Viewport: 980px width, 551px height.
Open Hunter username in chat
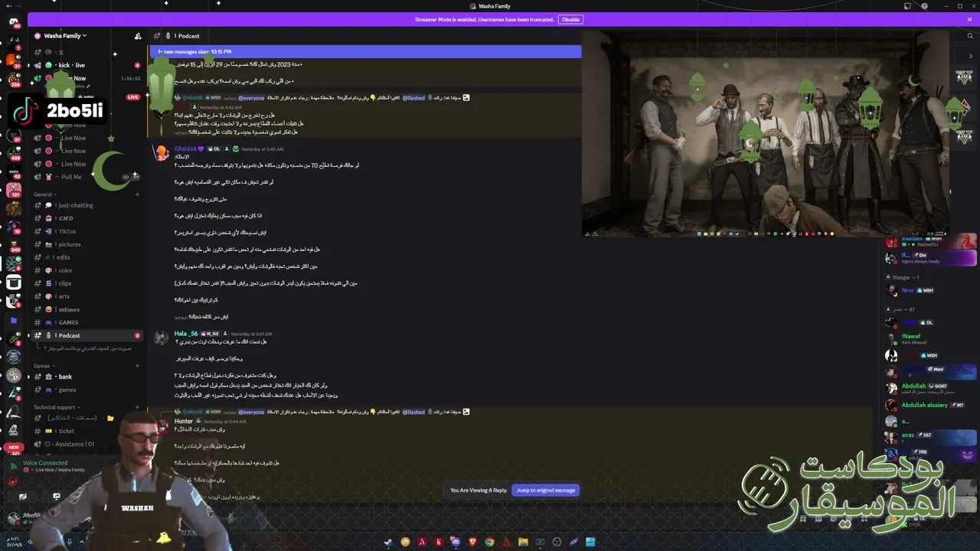click(184, 421)
